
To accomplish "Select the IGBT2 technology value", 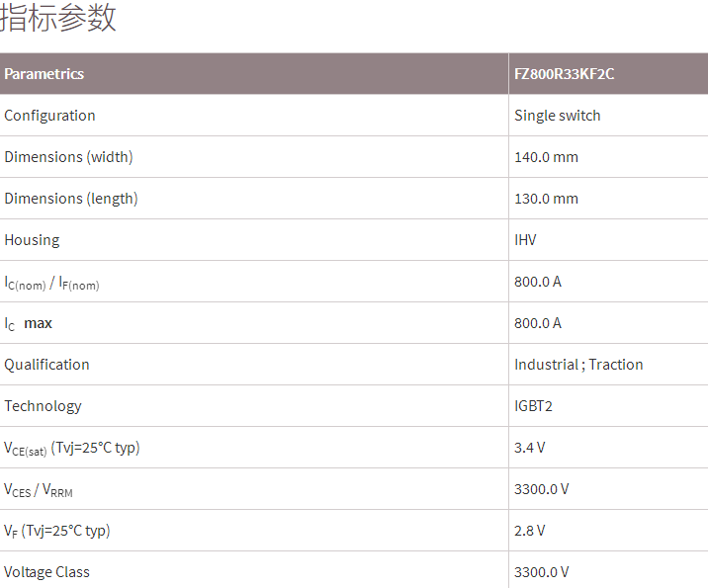I will tap(533, 406).
